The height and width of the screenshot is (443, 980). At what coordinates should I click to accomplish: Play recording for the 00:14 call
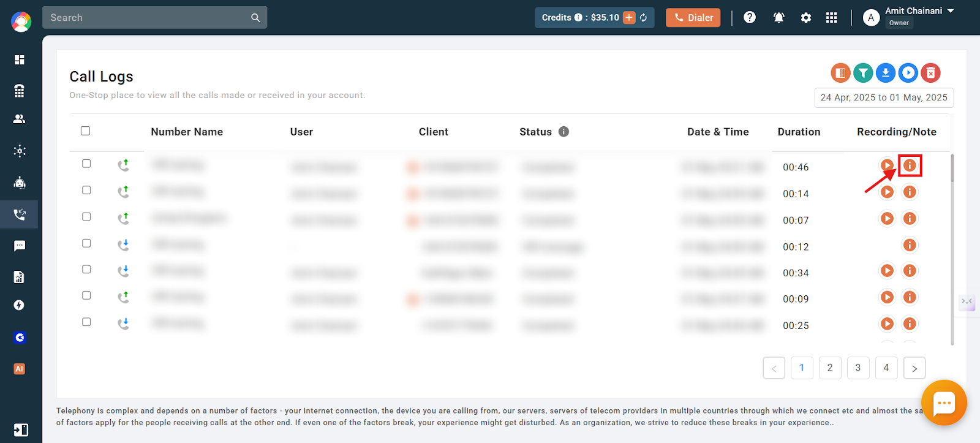887,192
